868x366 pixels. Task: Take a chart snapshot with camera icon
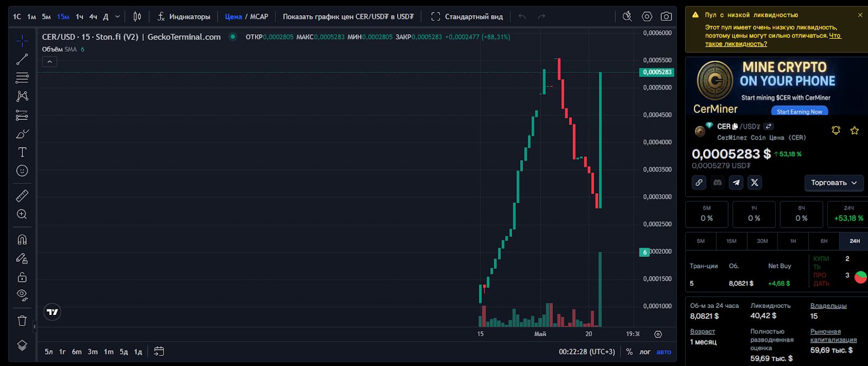[x=666, y=17]
